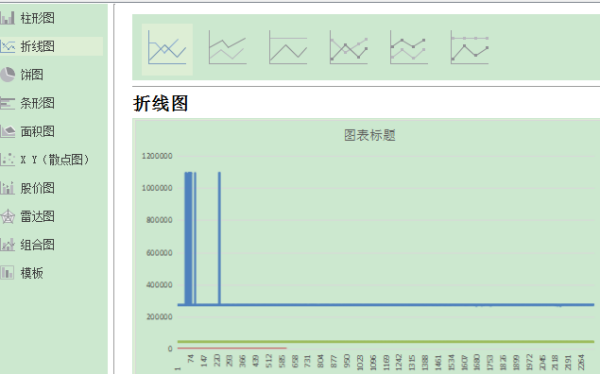600x374 pixels.
Task: Choose the 股价图 stock chart category
Action: point(37,188)
